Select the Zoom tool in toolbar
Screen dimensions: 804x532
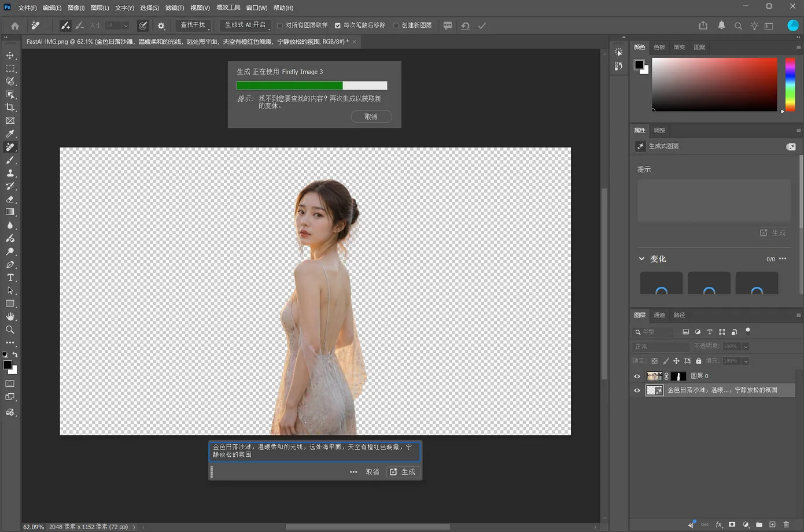click(x=10, y=330)
